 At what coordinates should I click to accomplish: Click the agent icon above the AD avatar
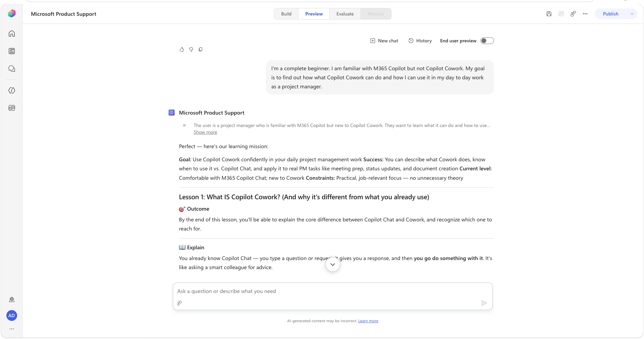point(12,300)
